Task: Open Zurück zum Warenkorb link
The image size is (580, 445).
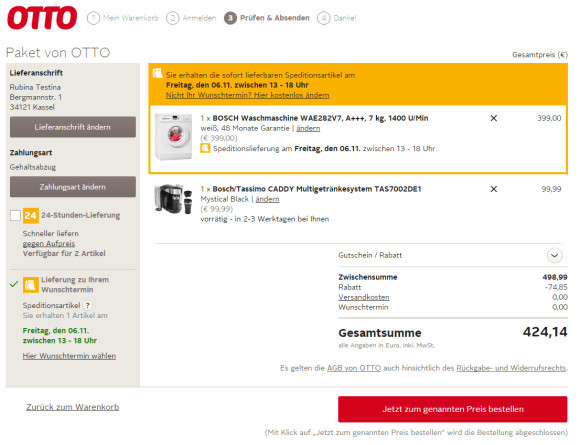Action: pyautogui.click(x=72, y=407)
